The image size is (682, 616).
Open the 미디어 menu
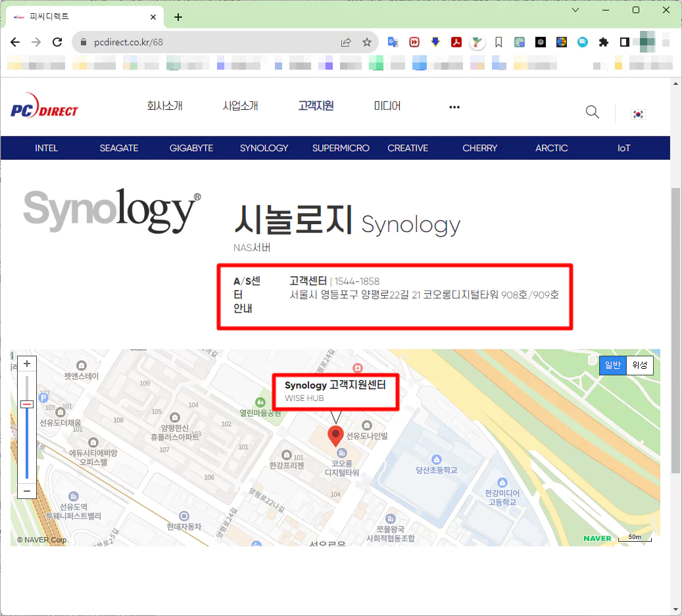coord(387,106)
